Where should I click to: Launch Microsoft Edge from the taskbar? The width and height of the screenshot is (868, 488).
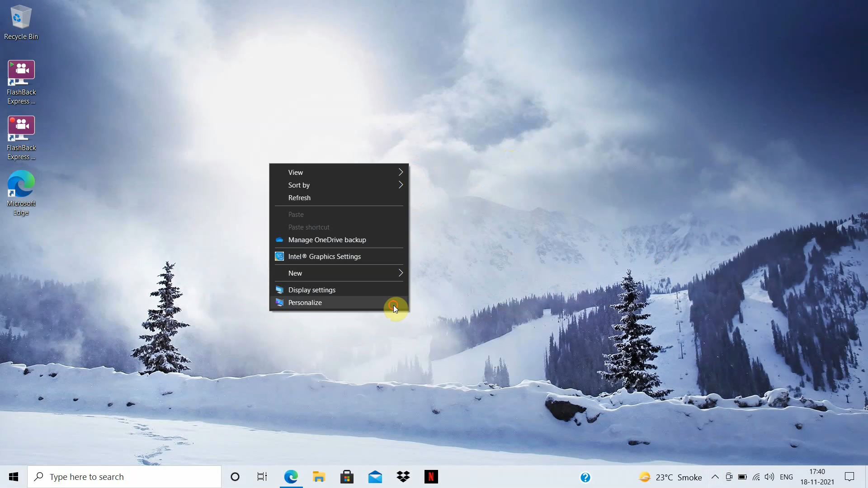pos(292,476)
